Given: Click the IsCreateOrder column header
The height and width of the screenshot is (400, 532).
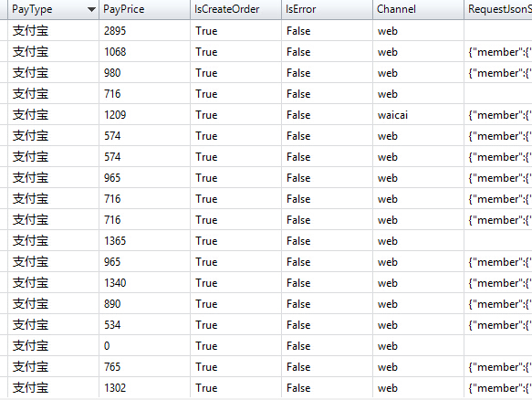Looking at the screenshot, I should [x=235, y=9].
